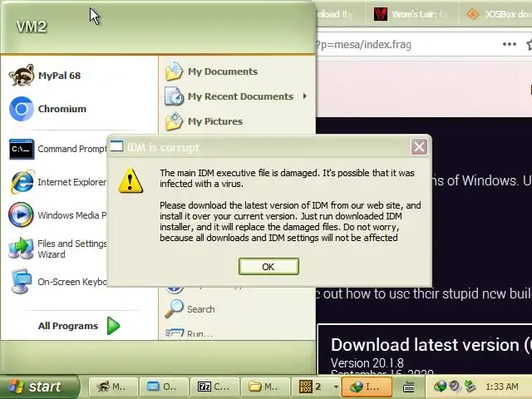Switch to the folder taskbar button
The image size is (532, 399).
pyautogui.click(x=264, y=387)
